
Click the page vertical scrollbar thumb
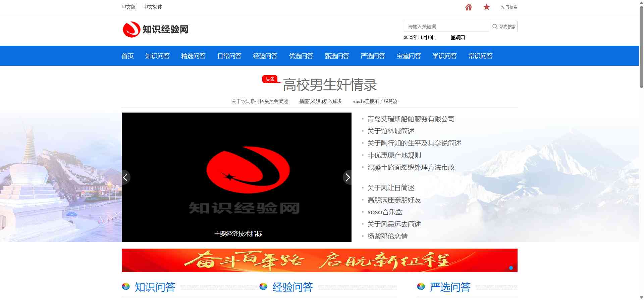coord(641,47)
